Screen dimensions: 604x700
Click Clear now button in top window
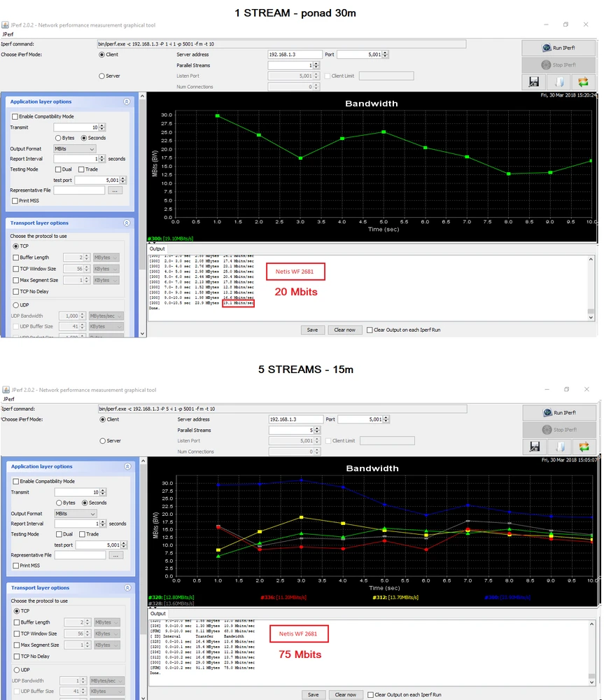click(x=345, y=330)
